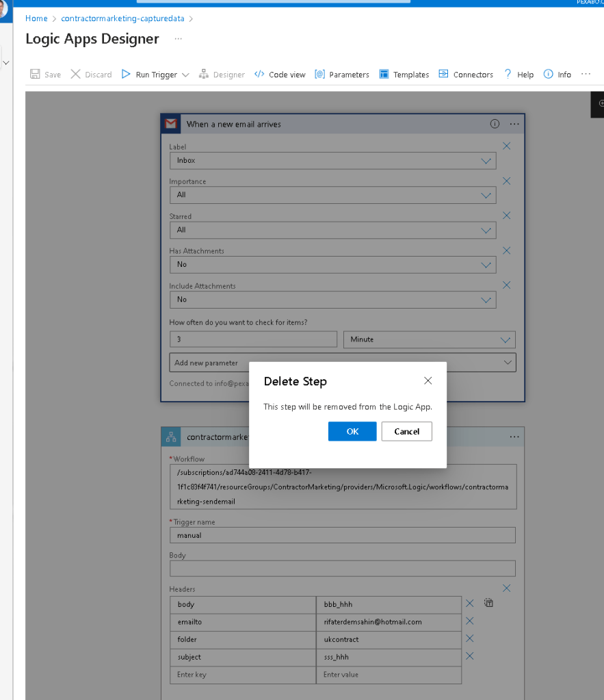The width and height of the screenshot is (604, 700).
Task: Remove the Headers parameter
Action: coord(506,588)
